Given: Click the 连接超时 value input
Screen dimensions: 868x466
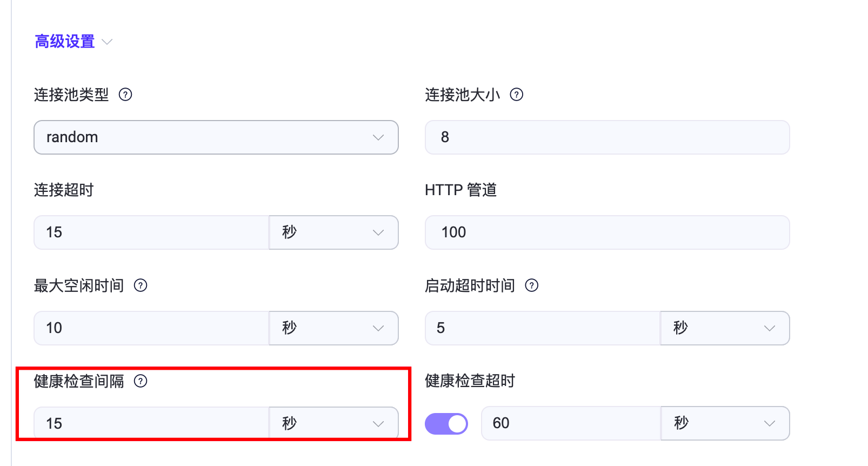Looking at the screenshot, I should 151,232.
